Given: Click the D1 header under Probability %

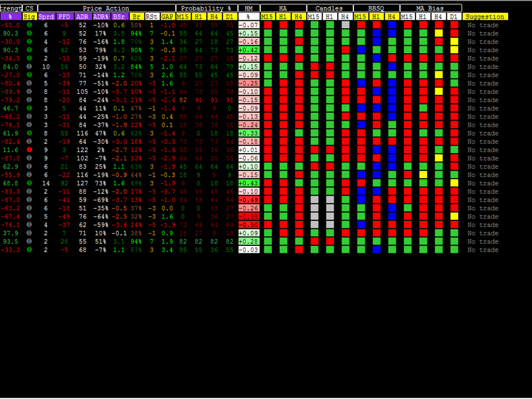Looking at the screenshot, I should 230,16.
